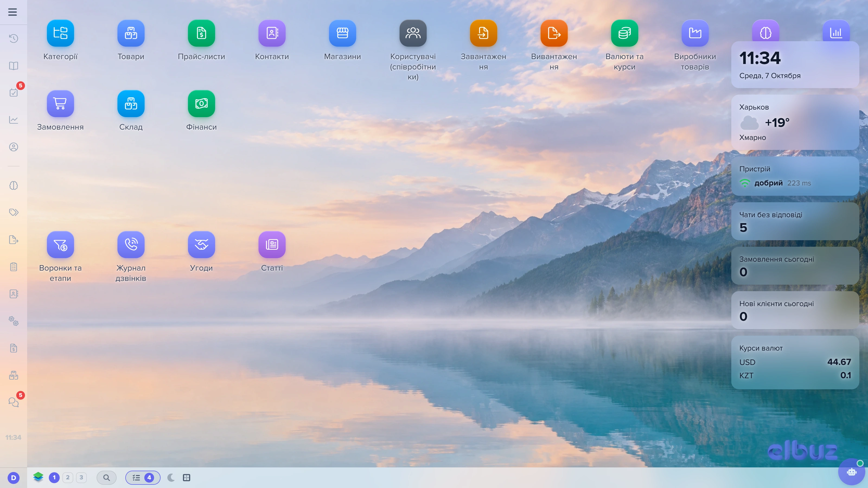
Task: Open the Склад warehouse icon
Action: pos(131,103)
